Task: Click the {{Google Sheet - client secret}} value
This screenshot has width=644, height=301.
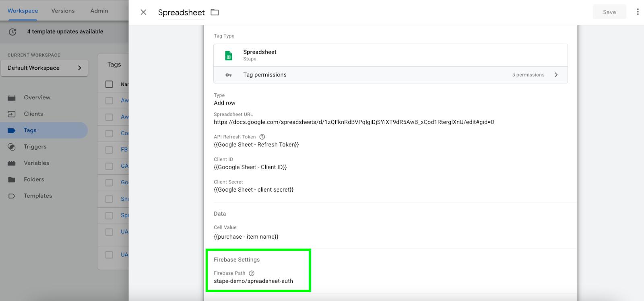Action: coord(254,190)
